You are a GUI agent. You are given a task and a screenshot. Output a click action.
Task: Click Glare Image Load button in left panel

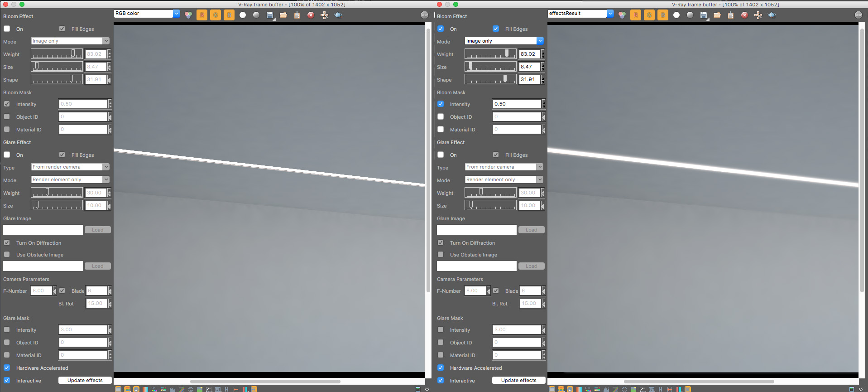(98, 230)
